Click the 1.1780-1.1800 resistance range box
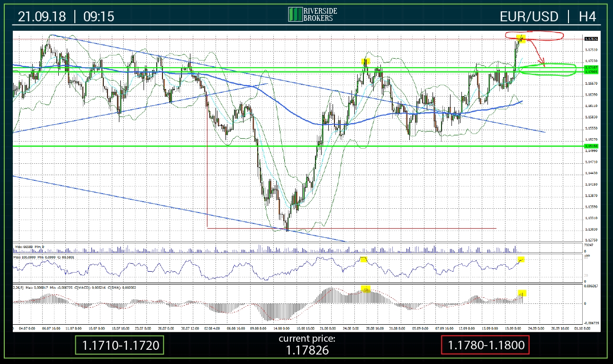This screenshot has height=364, width=613. (x=485, y=346)
